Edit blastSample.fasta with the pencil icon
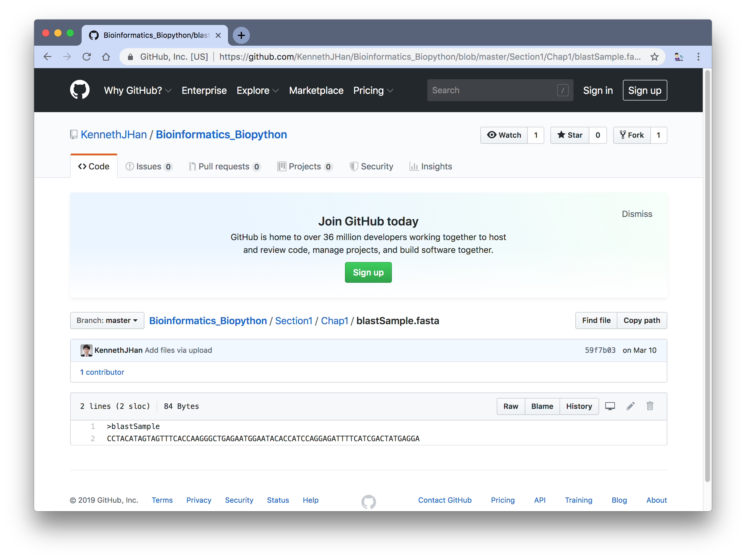The height and width of the screenshot is (560, 746). click(630, 406)
